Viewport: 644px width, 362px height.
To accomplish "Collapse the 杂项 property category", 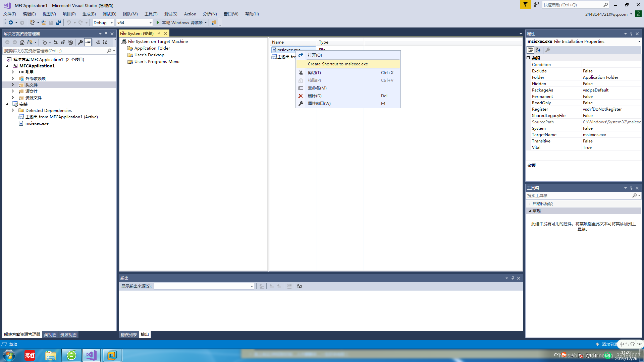I will (528, 58).
